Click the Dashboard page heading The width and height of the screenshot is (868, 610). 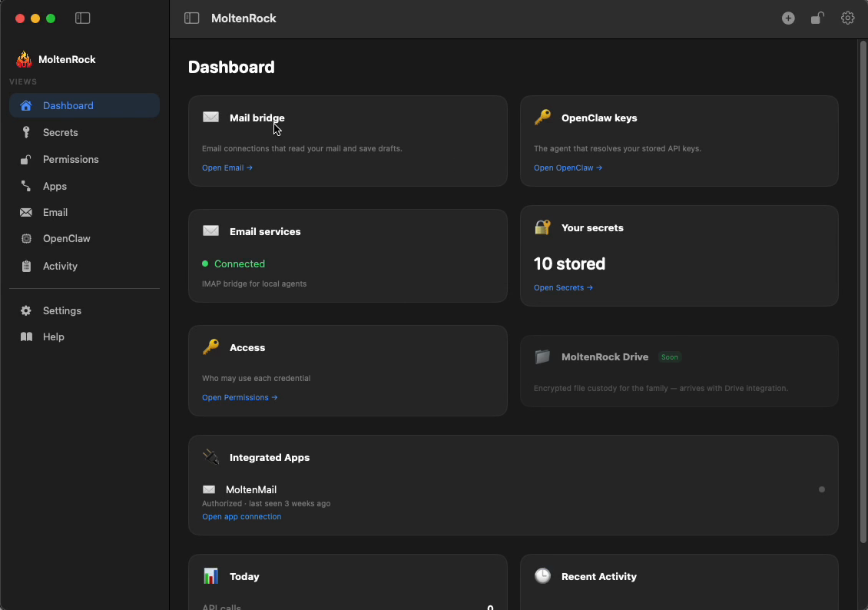point(231,67)
